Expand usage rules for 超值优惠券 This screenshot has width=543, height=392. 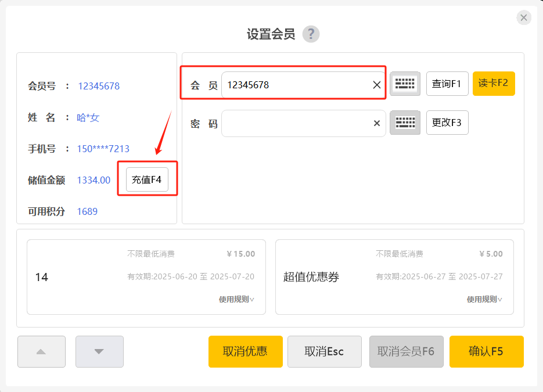click(x=484, y=299)
